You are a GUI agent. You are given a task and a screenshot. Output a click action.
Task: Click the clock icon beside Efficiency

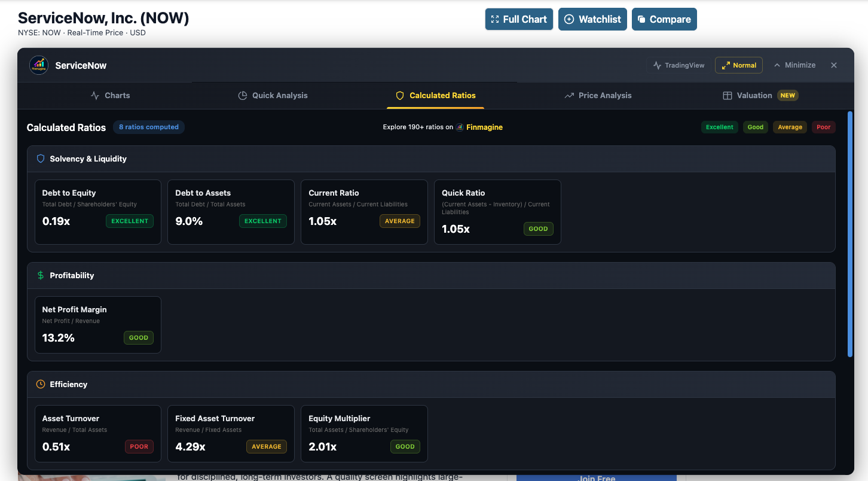pos(40,384)
